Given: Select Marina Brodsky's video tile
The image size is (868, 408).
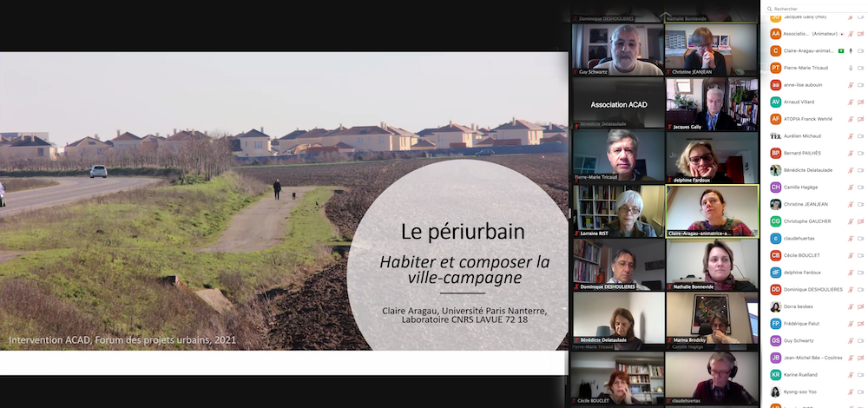Looking at the screenshot, I should click(x=712, y=319).
